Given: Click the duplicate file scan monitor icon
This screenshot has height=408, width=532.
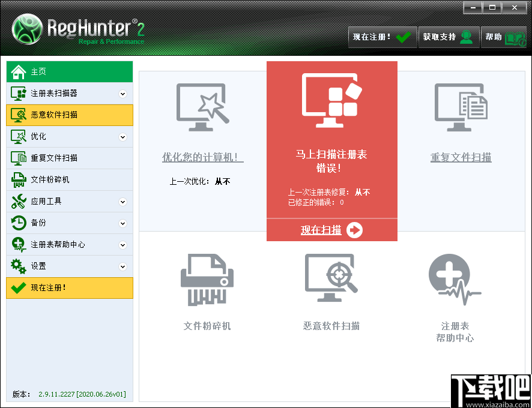Looking at the screenshot, I should 461,106.
